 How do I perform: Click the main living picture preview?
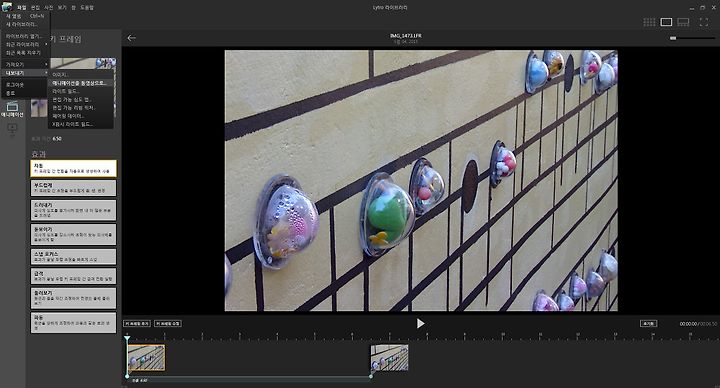(x=421, y=180)
